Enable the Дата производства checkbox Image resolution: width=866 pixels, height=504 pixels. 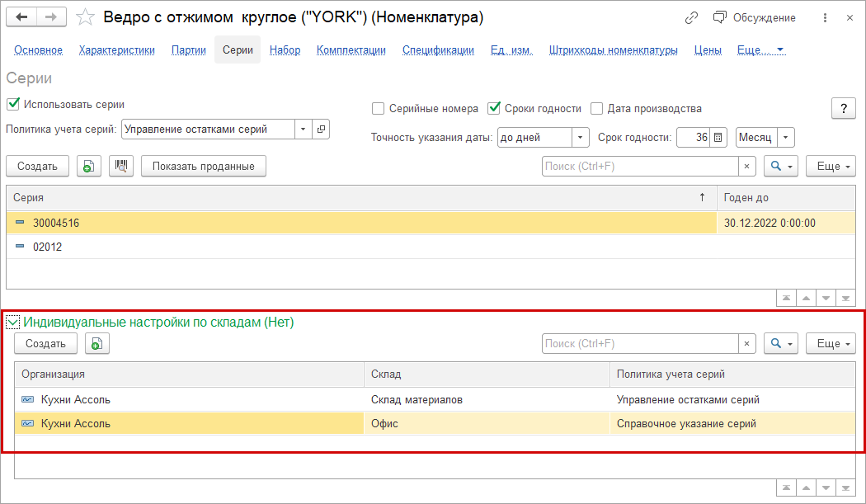597,108
